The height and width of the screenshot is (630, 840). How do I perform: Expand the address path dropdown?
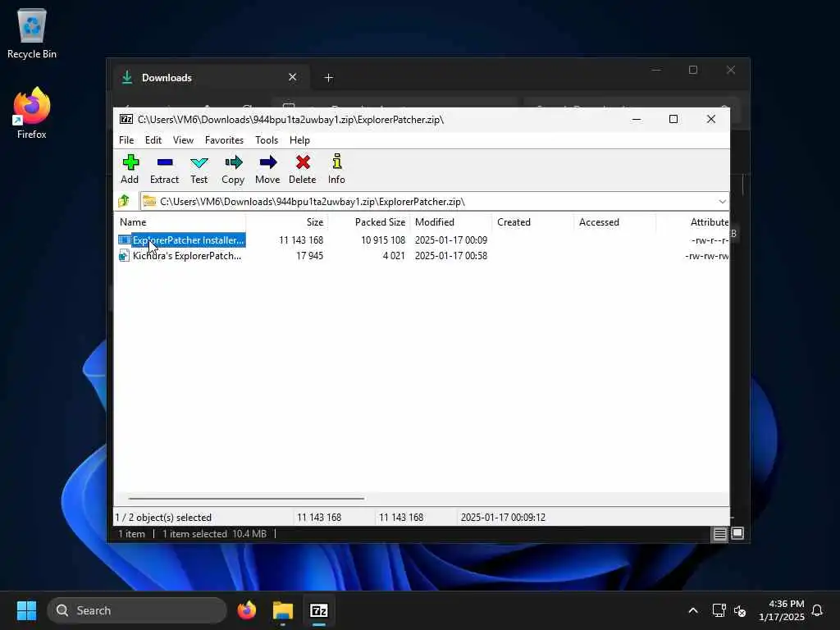(722, 202)
